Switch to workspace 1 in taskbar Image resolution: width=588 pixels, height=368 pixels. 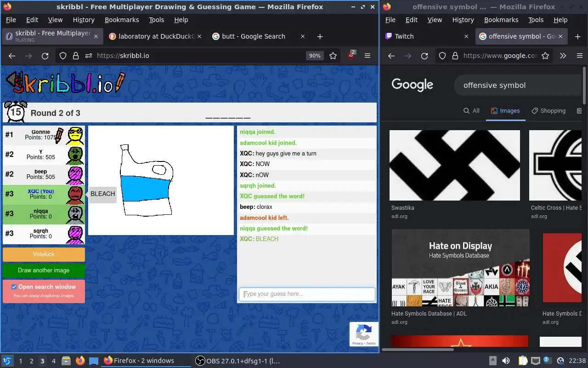(x=20, y=361)
